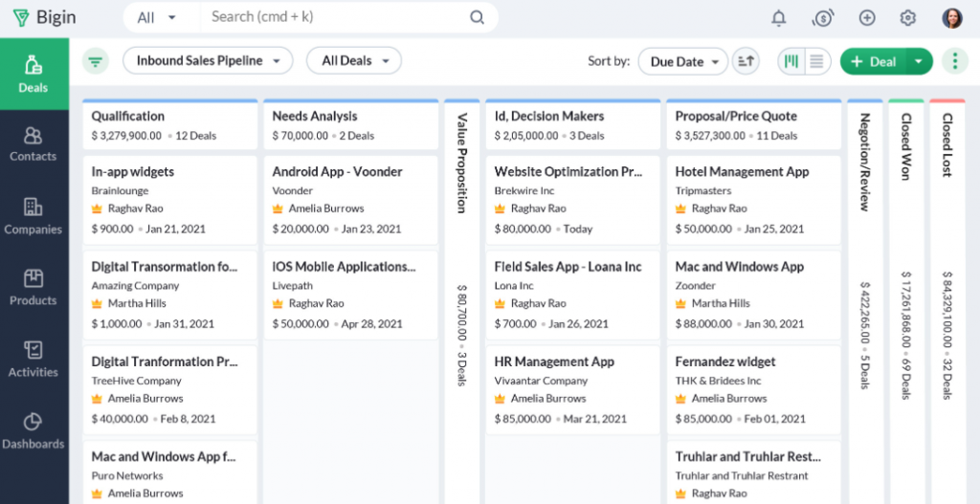Click the search magnifier icon
The width and height of the screenshot is (980, 504).
[x=477, y=17]
